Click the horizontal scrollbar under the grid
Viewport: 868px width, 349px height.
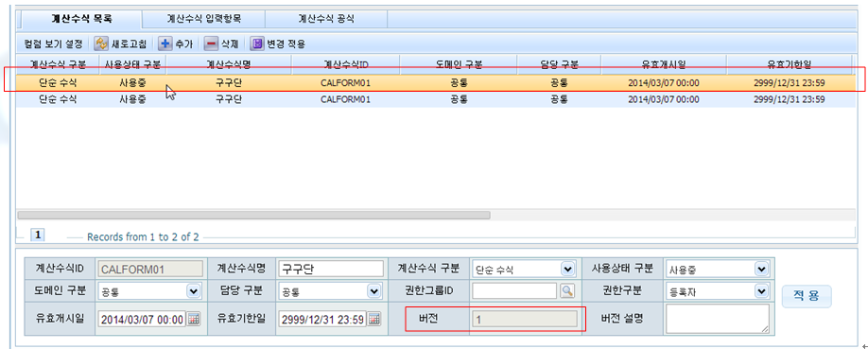(x=253, y=215)
